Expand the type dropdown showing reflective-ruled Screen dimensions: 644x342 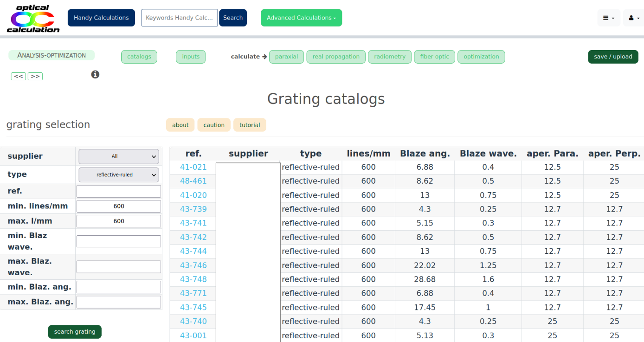(119, 175)
